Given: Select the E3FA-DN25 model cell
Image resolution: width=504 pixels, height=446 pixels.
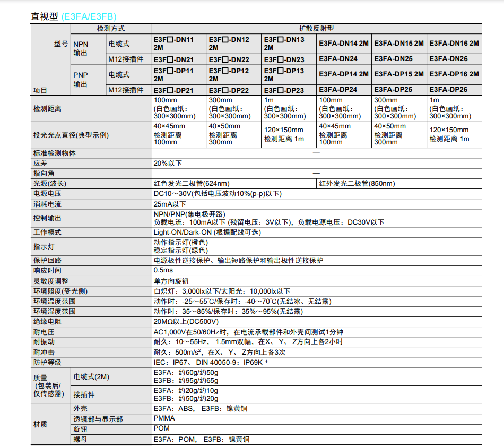Looking at the screenshot, I should [x=393, y=59].
